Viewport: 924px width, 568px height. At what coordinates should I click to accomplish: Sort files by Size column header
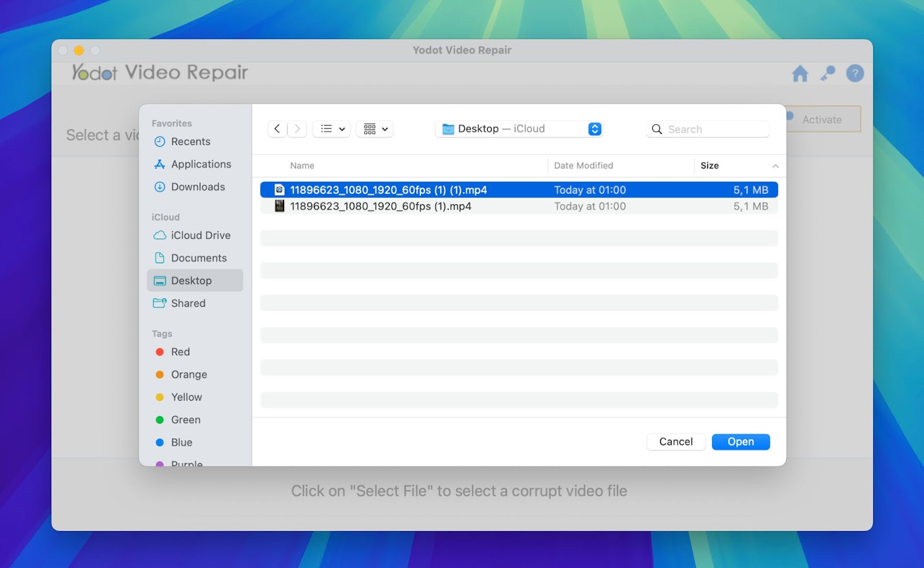click(x=710, y=166)
